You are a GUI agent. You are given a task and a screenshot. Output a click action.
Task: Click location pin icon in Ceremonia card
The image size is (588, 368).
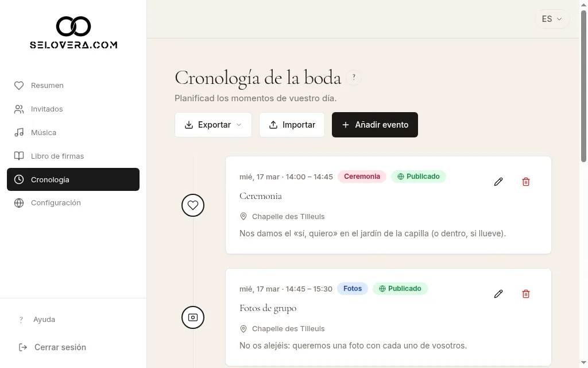pos(243,217)
